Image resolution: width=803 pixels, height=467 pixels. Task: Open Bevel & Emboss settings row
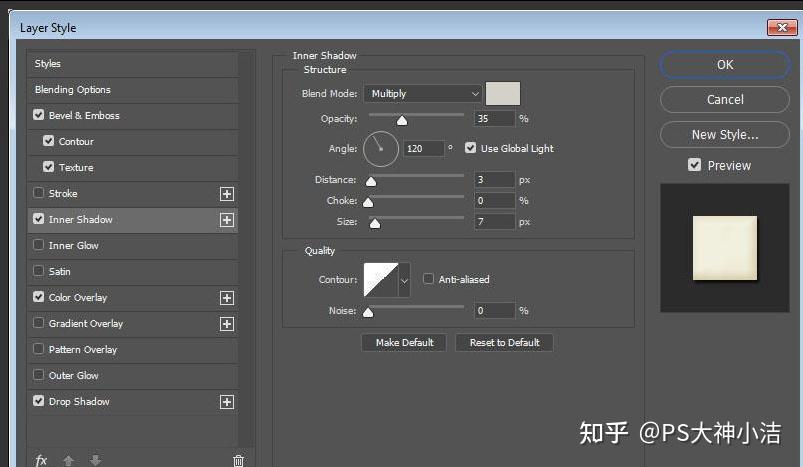point(133,116)
